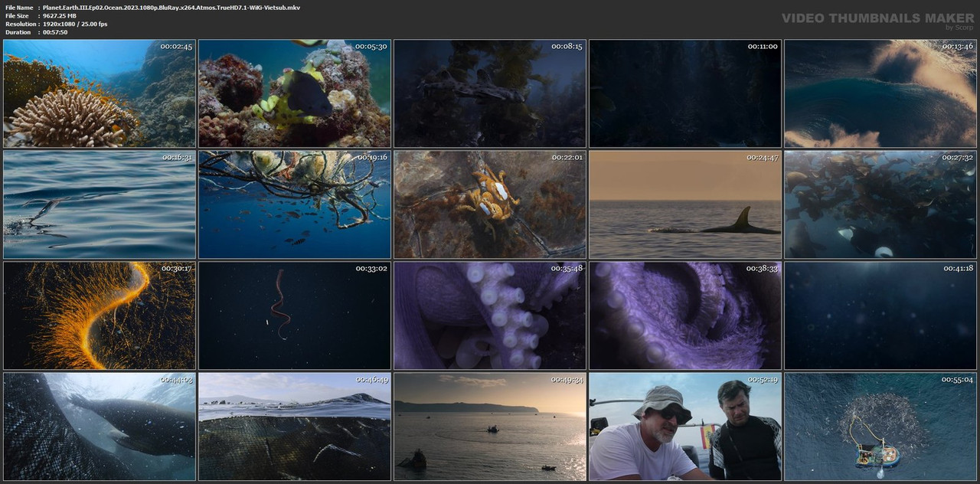Image resolution: width=980 pixels, height=484 pixels.
Task: Open the coral reef thumbnail at 00:02:45
Action: coord(100,93)
